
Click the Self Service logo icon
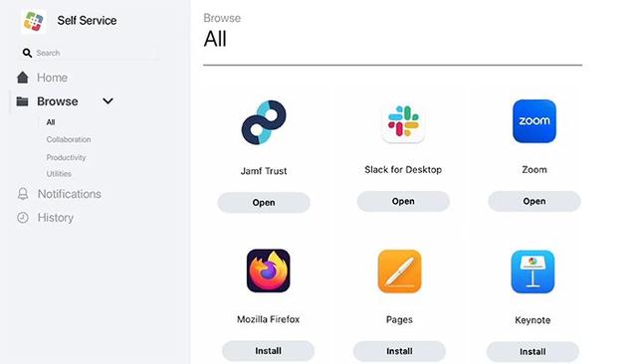[x=33, y=21]
